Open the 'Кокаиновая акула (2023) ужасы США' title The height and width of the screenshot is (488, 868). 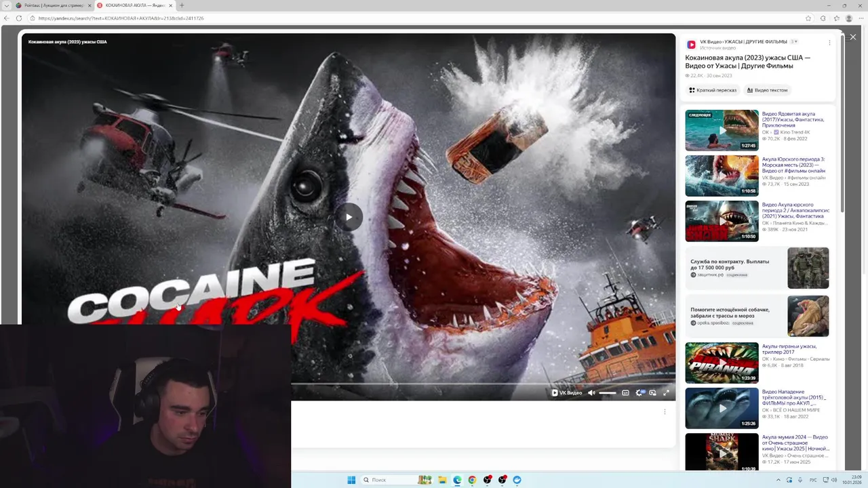[x=747, y=62]
